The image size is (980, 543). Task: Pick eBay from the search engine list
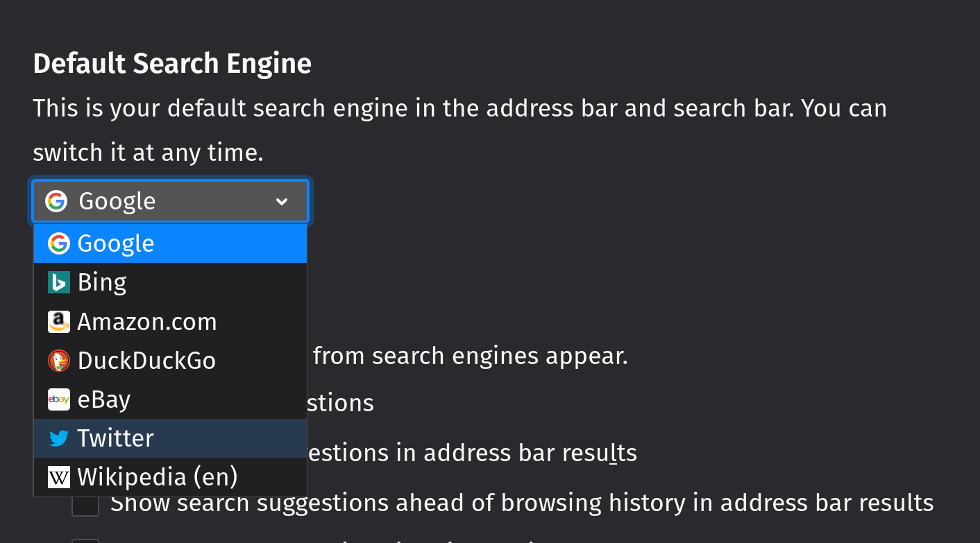[104, 399]
